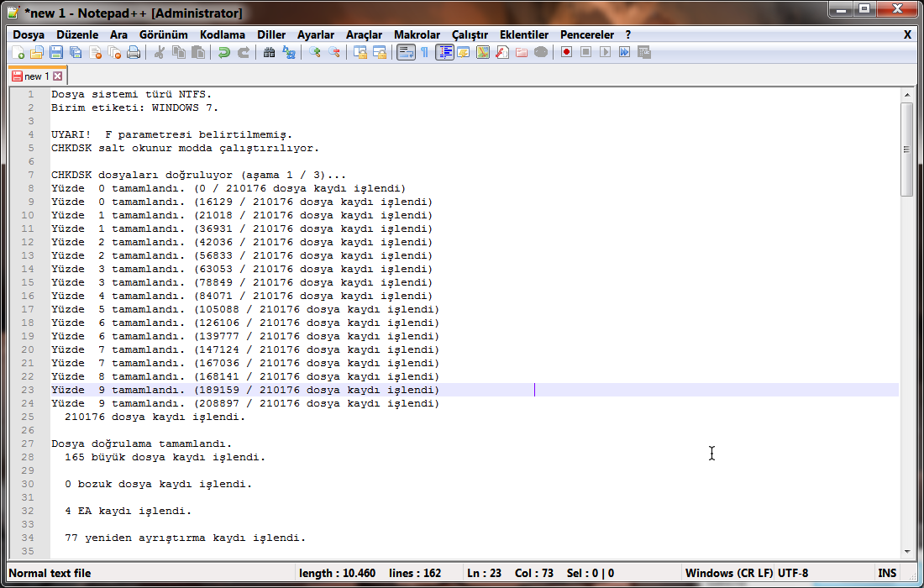Open the Araçlar menu
The width and height of the screenshot is (924, 588).
pyautogui.click(x=365, y=34)
